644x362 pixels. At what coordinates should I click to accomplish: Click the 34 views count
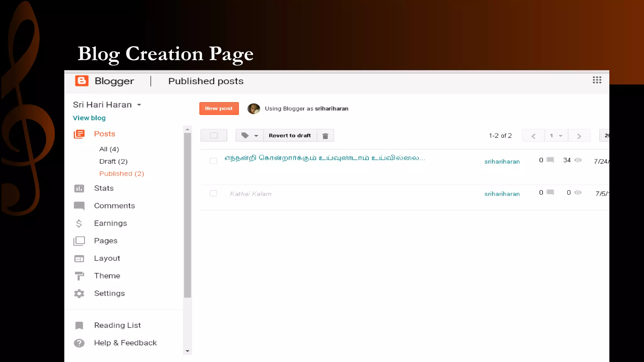point(567,160)
